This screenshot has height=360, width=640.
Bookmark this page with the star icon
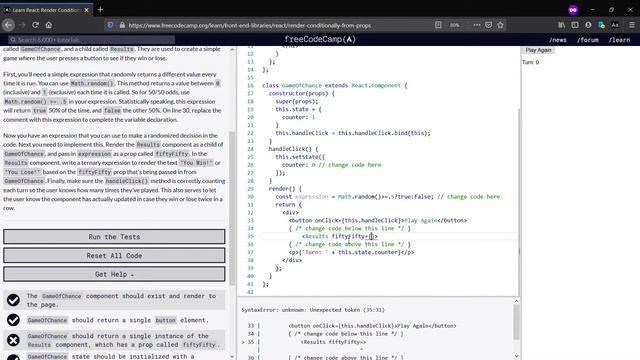tap(500, 25)
